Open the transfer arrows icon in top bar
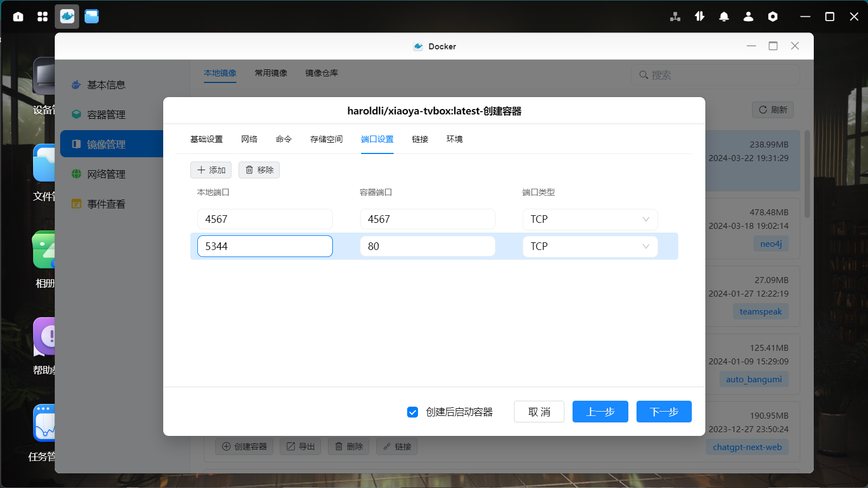 [x=699, y=17]
